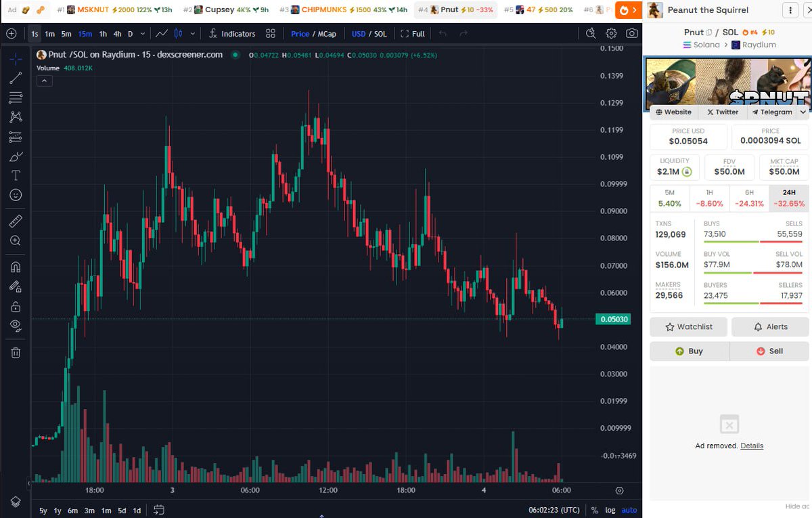The width and height of the screenshot is (812, 518).
Task: Open the go to date calendar icon
Action: tap(159, 510)
